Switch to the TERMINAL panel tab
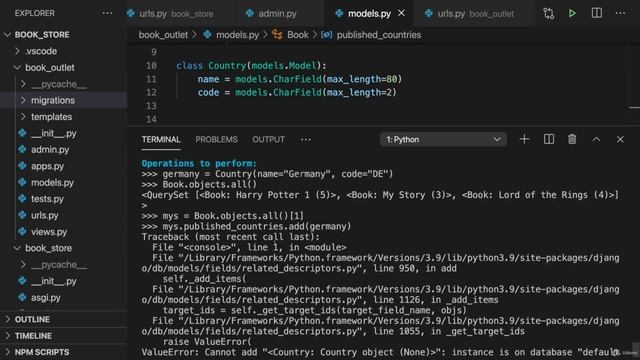The image size is (640, 360). click(161, 140)
